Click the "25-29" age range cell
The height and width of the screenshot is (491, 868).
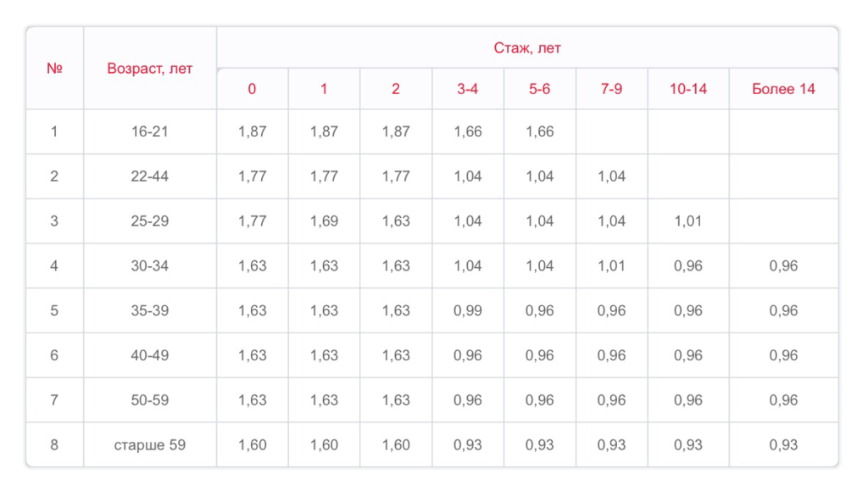(150, 221)
